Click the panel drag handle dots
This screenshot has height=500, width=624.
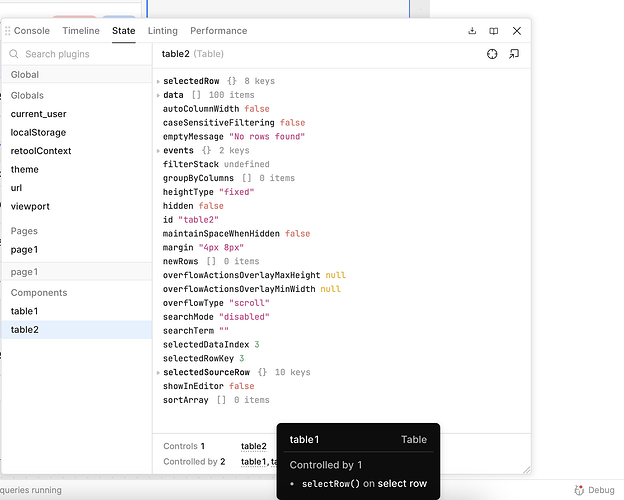tap(7, 31)
